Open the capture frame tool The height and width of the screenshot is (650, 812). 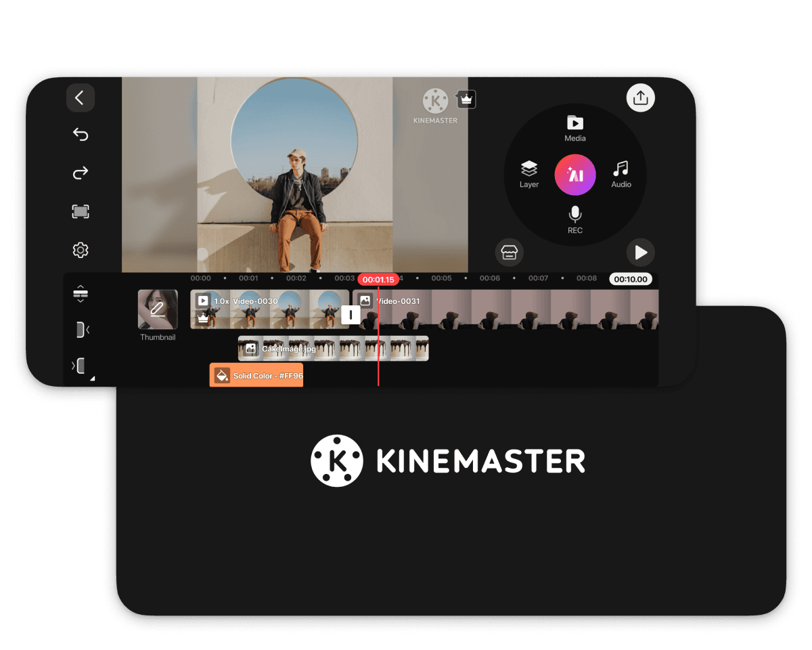(x=81, y=212)
